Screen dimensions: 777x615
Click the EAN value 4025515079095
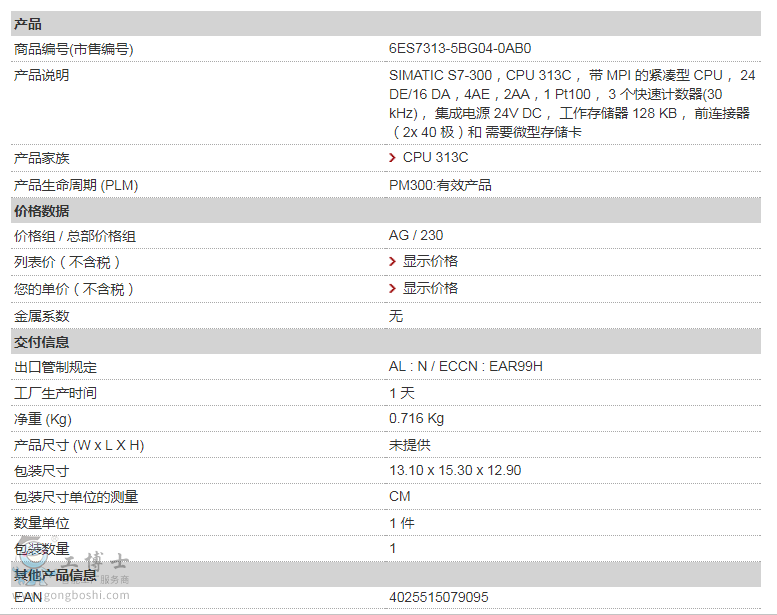439,597
